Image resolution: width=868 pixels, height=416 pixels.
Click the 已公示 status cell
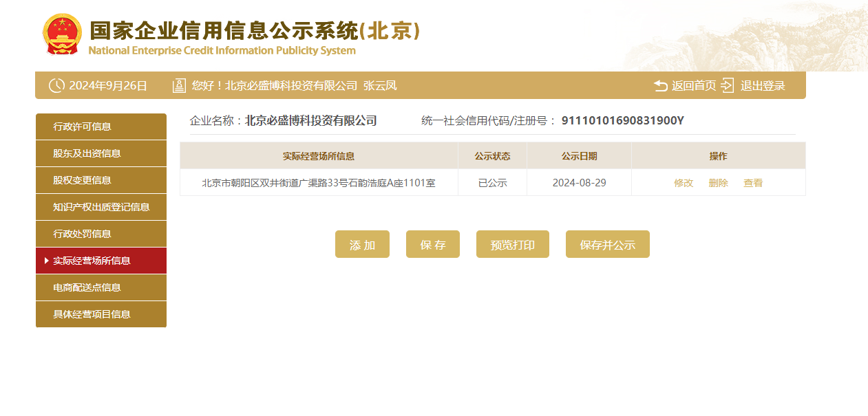pyautogui.click(x=492, y=183)
